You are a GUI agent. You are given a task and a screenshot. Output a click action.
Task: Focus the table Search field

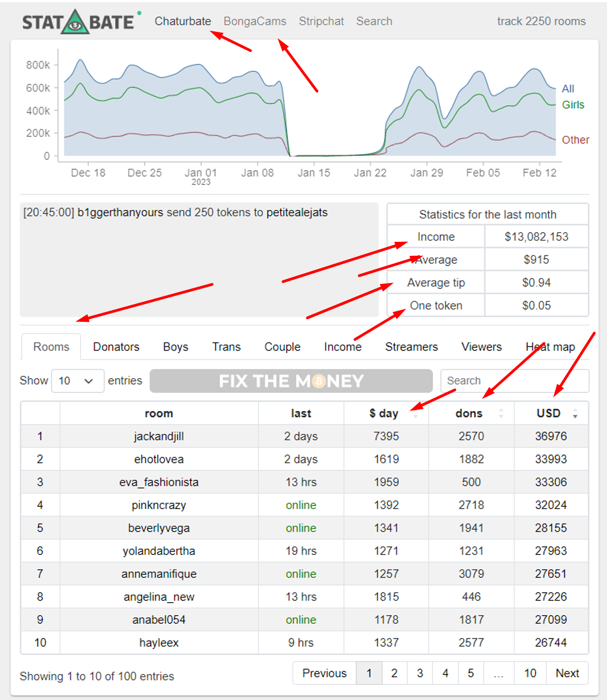pyautogui.click(x=515, y=381)
